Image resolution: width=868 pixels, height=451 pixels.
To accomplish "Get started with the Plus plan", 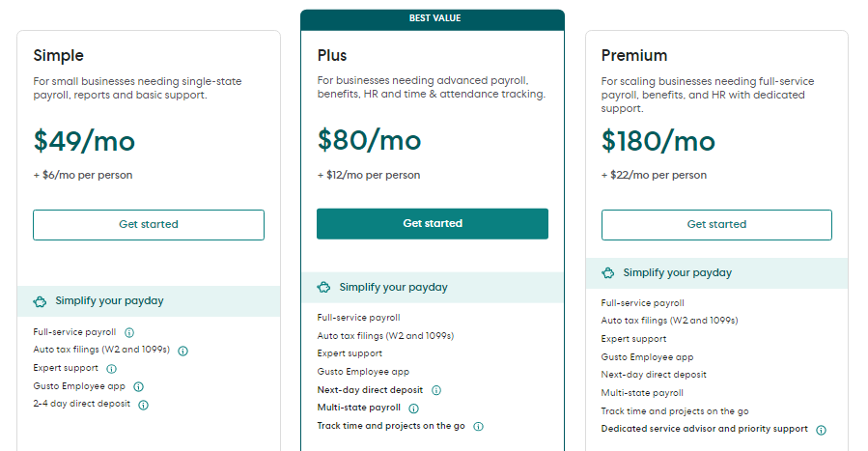I will (433, 223).
